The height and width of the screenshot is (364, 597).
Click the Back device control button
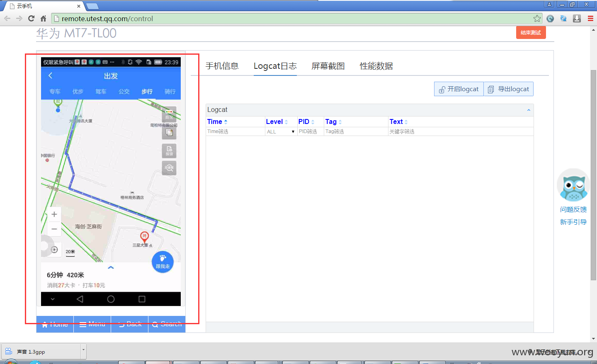(x=129, y=324)
